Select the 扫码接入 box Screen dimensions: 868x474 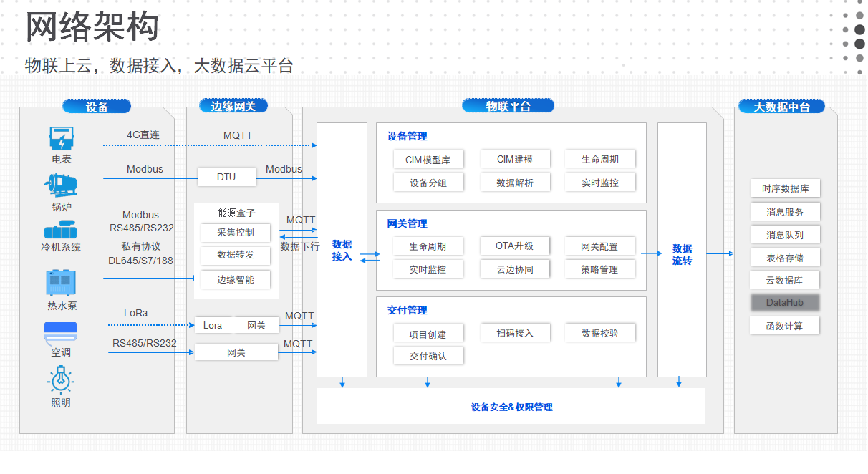click(514, 333)
